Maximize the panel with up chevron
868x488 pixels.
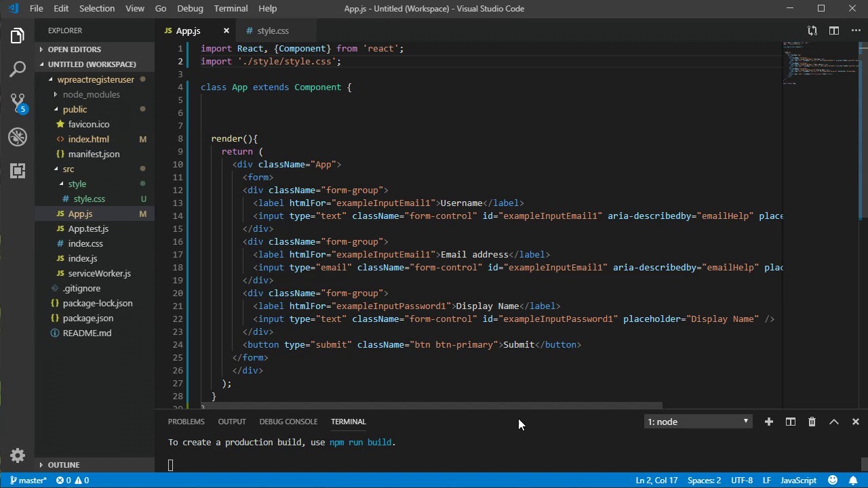coord(834,422)
